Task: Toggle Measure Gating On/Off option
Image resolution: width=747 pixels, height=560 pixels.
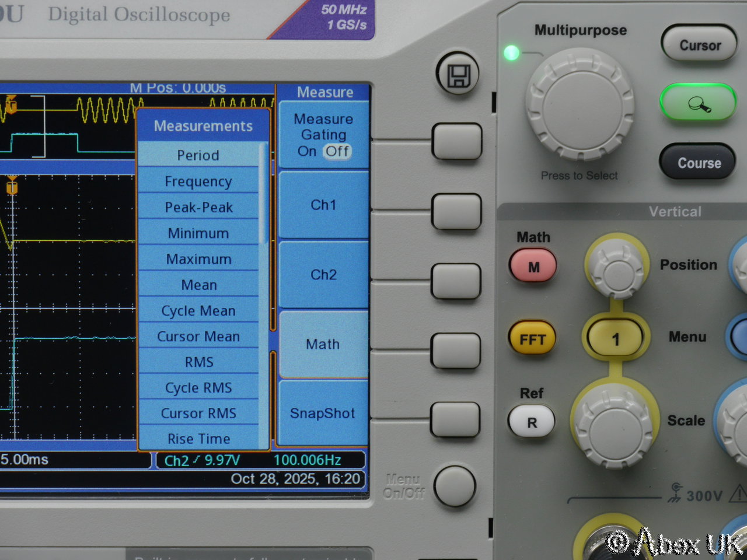Action: point(323,135)
